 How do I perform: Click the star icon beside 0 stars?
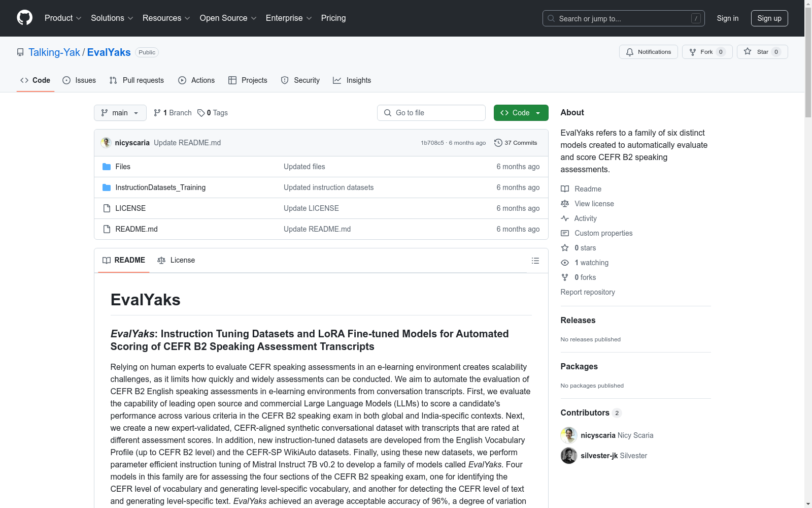(x=565, y=248)
